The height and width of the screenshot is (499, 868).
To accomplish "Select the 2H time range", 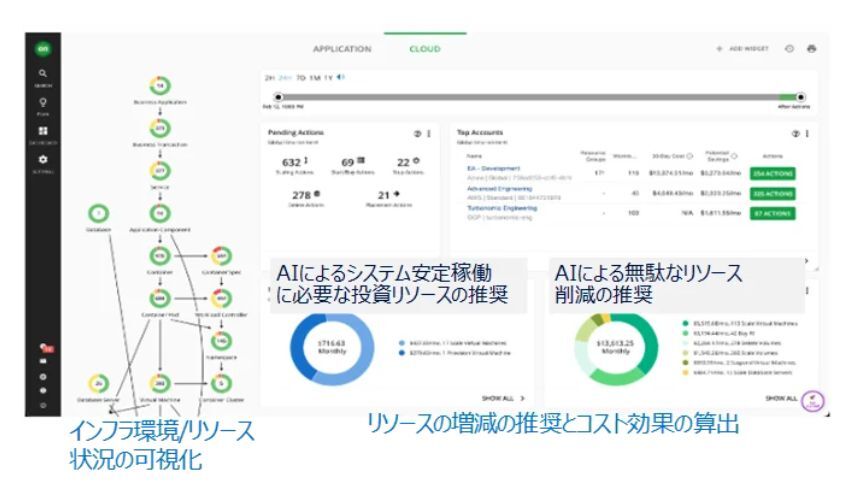I will 270,78.
